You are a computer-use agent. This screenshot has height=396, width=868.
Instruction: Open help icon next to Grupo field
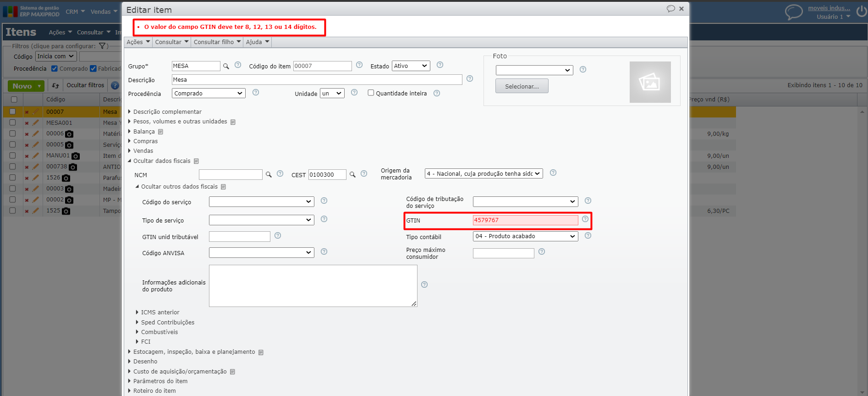[x=238, y=65]
